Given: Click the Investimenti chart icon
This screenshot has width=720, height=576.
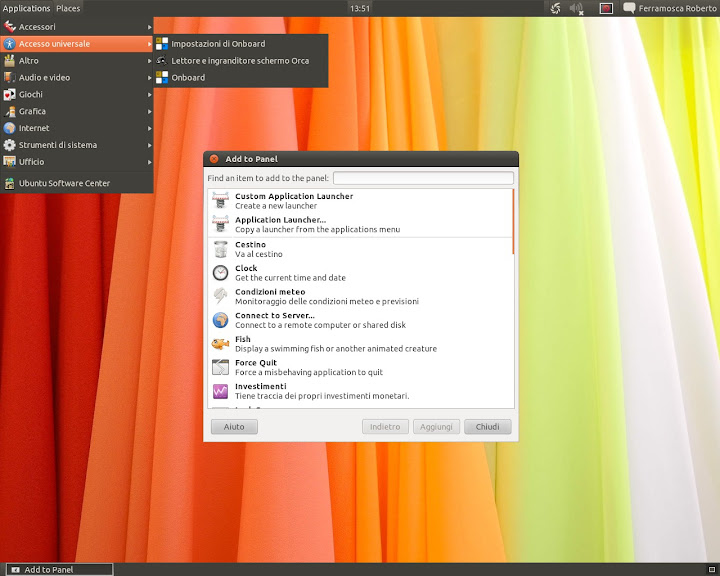Looking at the screenshot, I should pyautogui.click(x=220, y=391).
